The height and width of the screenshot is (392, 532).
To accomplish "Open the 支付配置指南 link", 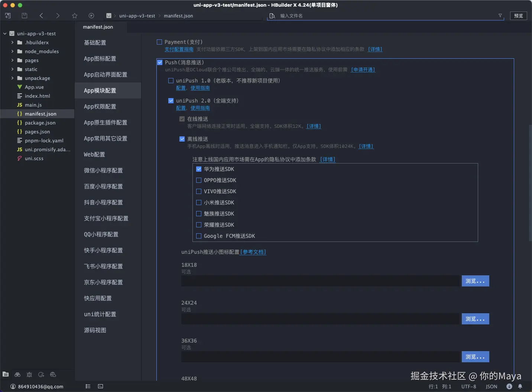I will click(x=179, y=49).
